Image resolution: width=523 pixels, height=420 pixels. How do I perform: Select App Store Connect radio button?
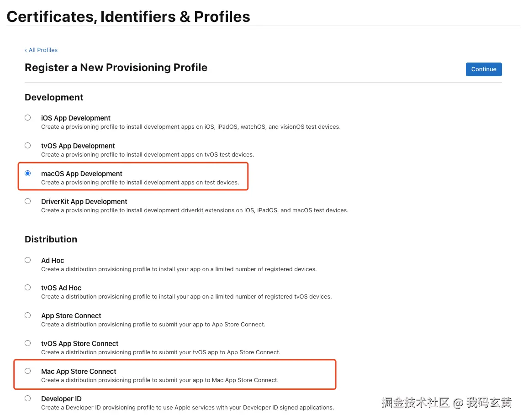coord(28,315)
